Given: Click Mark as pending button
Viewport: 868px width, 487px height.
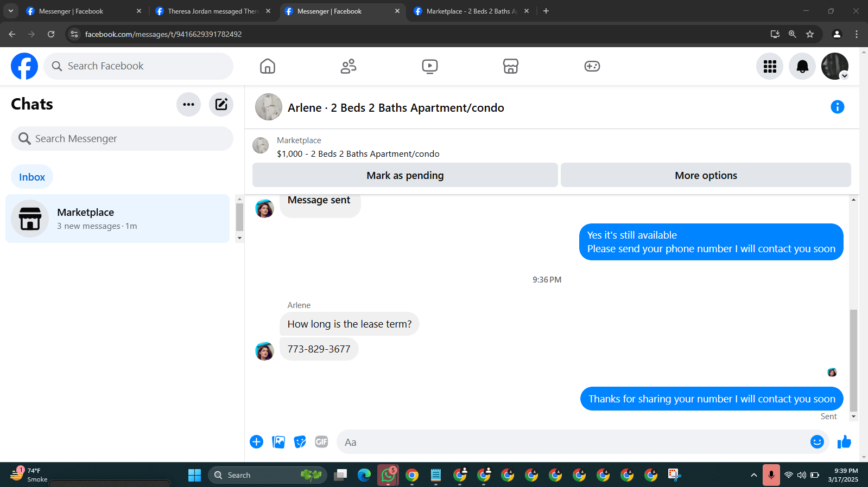Looking at the screenshot, I should pyautogui.click(x=405, y=175).
